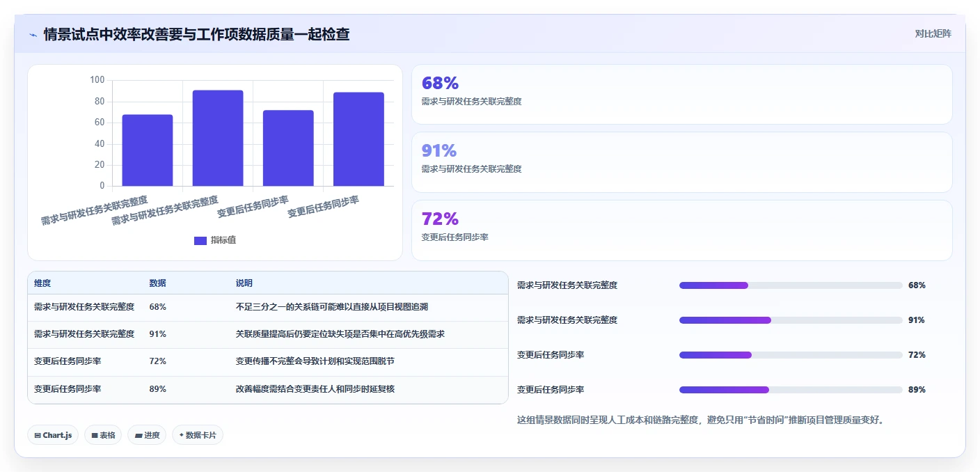The height and width of the screenshot is (472, 980).
Task: Click the 72% value in the table
Action: point(157,361)
